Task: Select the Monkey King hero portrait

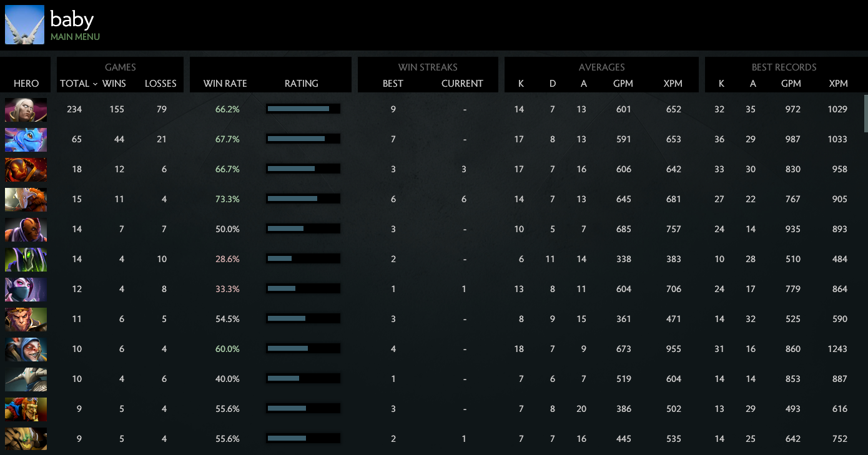Action: coord(26,320)
